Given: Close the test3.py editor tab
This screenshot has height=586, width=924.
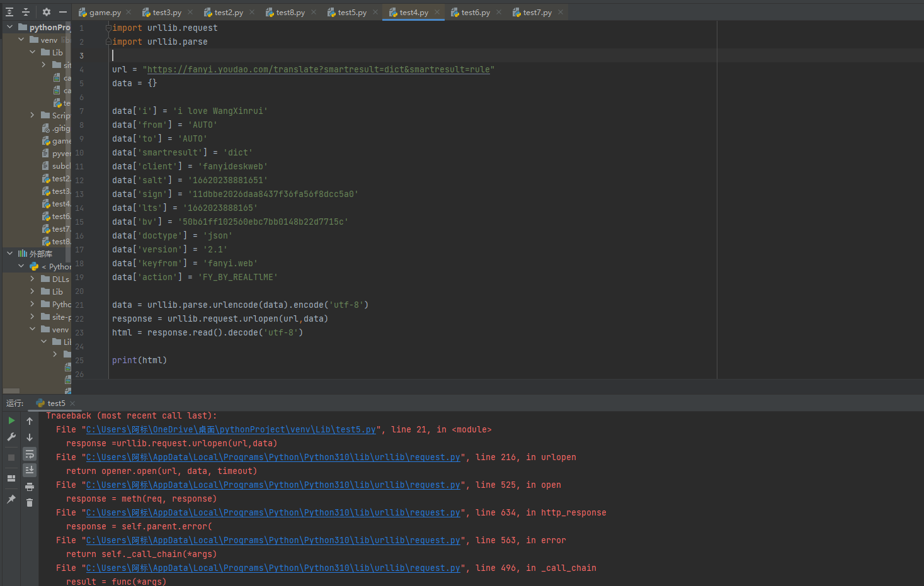Looking at the screenshot, I should [x=190, y=12].
